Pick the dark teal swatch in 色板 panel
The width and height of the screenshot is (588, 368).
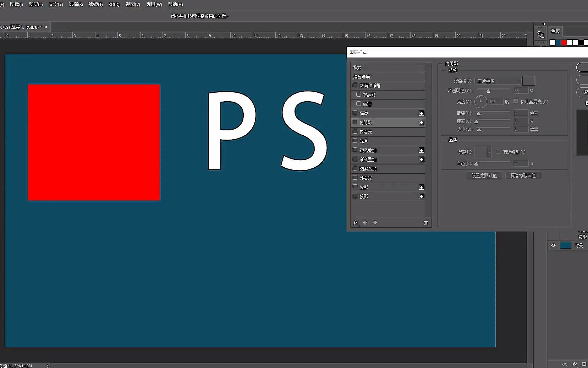click(558, 43)
